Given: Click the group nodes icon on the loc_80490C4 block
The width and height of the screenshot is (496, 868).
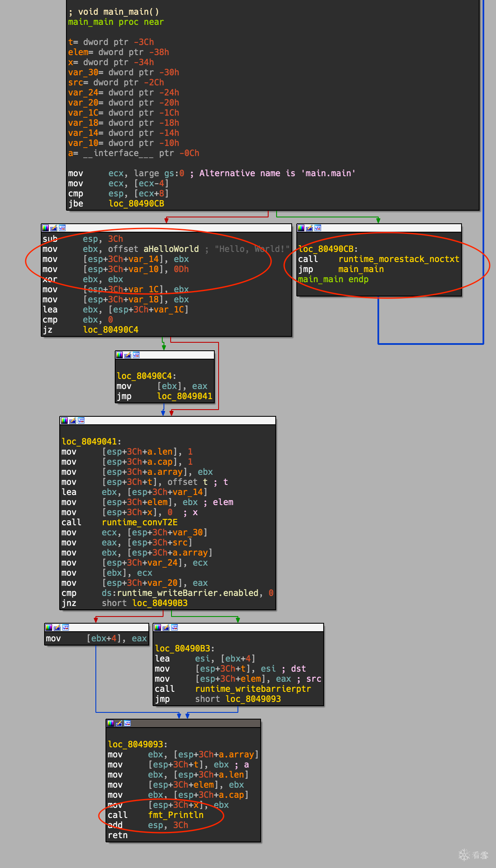Looking at the screenshot, I should (136, 355).
